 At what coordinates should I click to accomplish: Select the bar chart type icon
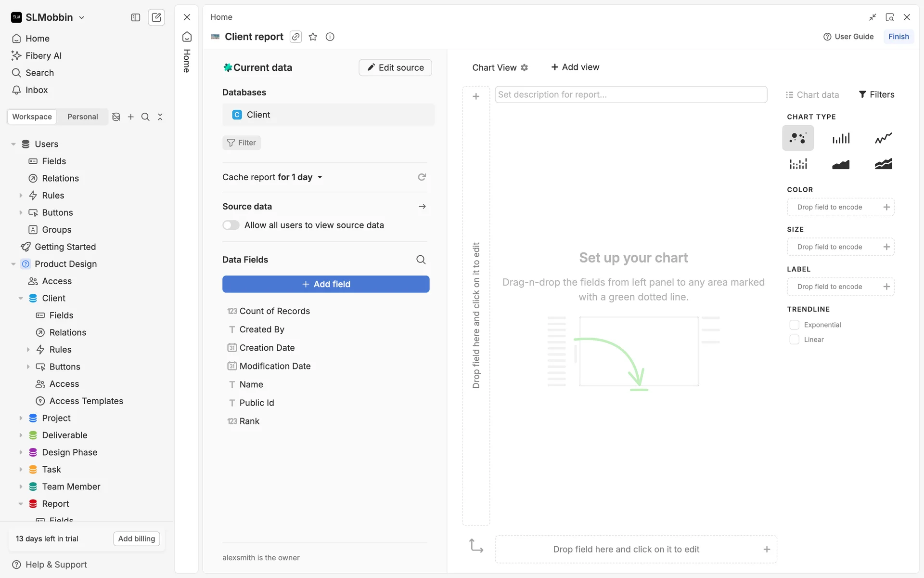pyautogui.click(x=841, y=138)
